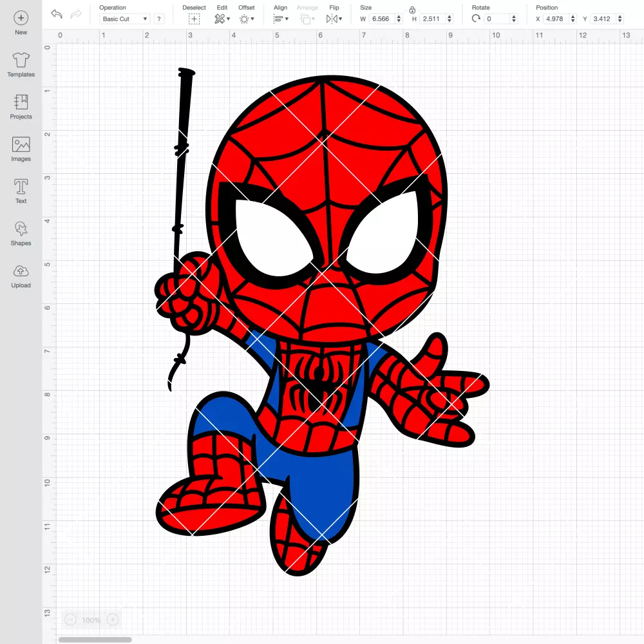Click the Rotate value field
This screenshot has width=644, height=644.
point(497,19)
